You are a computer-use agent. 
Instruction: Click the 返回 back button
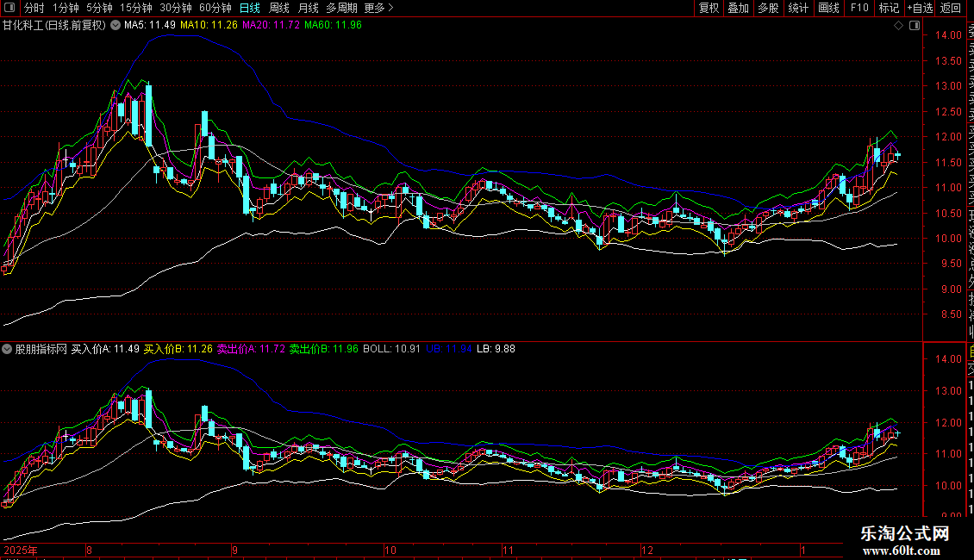coord(951,8)
